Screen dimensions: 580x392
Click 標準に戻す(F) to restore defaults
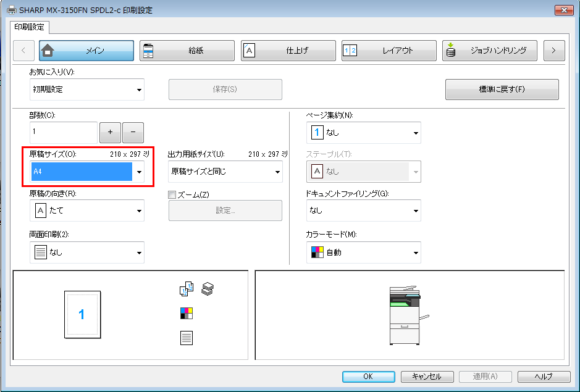(x=502, y=90)
